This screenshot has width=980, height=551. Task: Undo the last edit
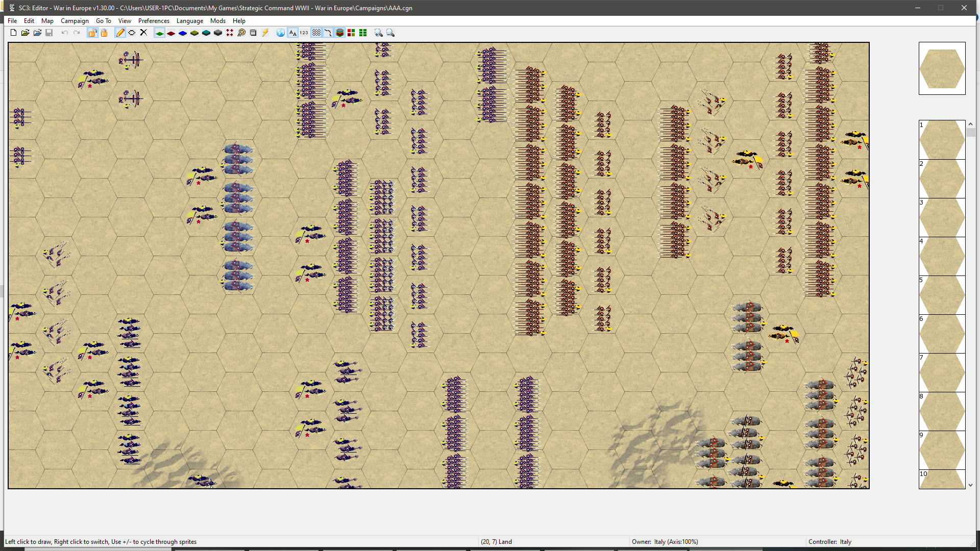tap(65, 33)
